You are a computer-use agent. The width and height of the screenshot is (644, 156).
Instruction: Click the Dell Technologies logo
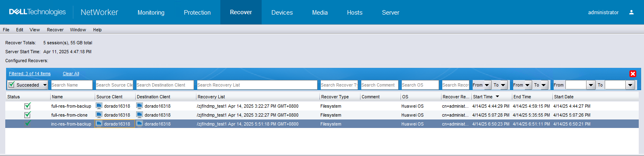tap(37, 12)
